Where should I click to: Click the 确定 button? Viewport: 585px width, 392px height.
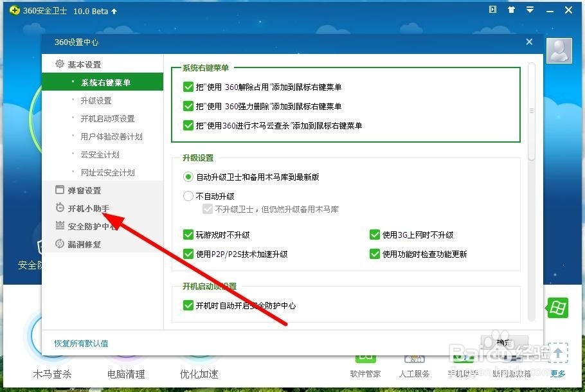pos(504,343)
